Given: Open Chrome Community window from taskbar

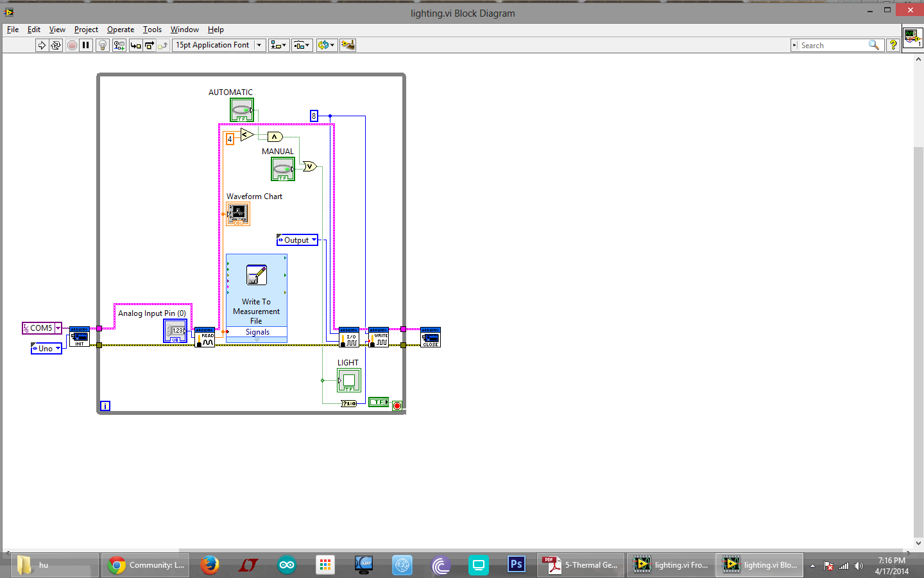Looking at the screenshot, I should click(146, 565).
